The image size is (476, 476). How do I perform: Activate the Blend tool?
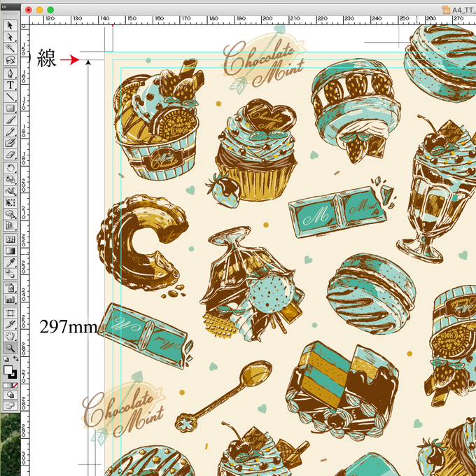pyautogui.click(x=10, y=274)
